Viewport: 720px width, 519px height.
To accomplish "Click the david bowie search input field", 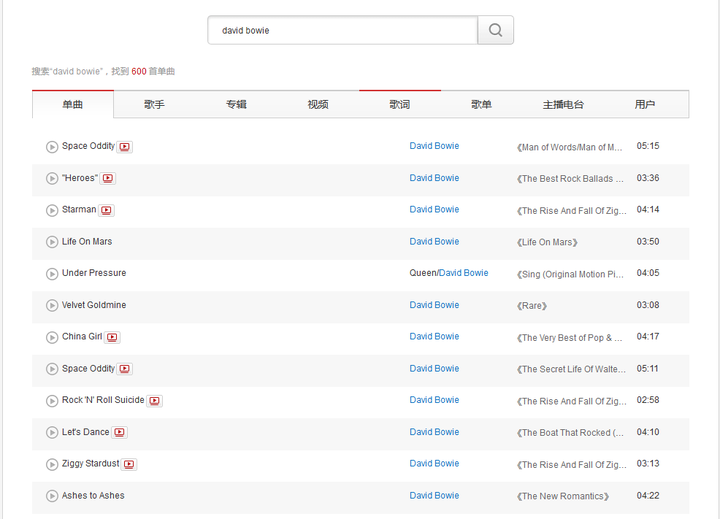I will (343, 30).
